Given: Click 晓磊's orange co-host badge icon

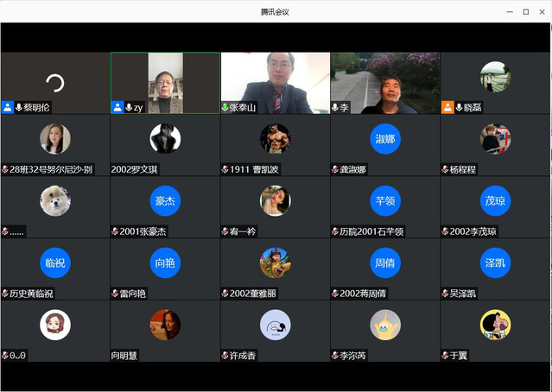Looking at the screenshot, I should point(447,107).
